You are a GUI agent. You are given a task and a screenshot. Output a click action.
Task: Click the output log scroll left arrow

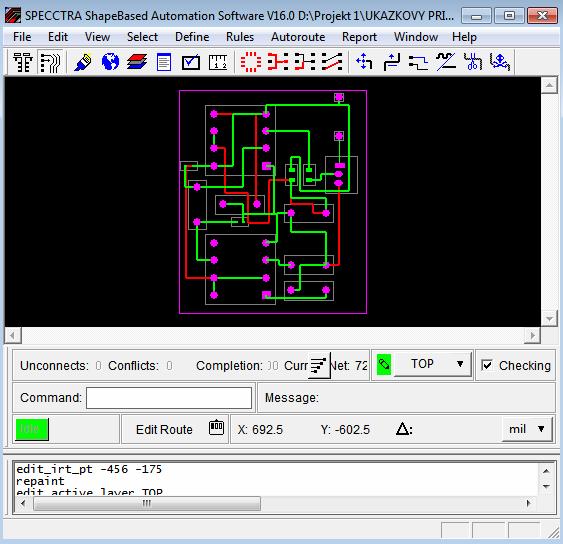point(23,503)
